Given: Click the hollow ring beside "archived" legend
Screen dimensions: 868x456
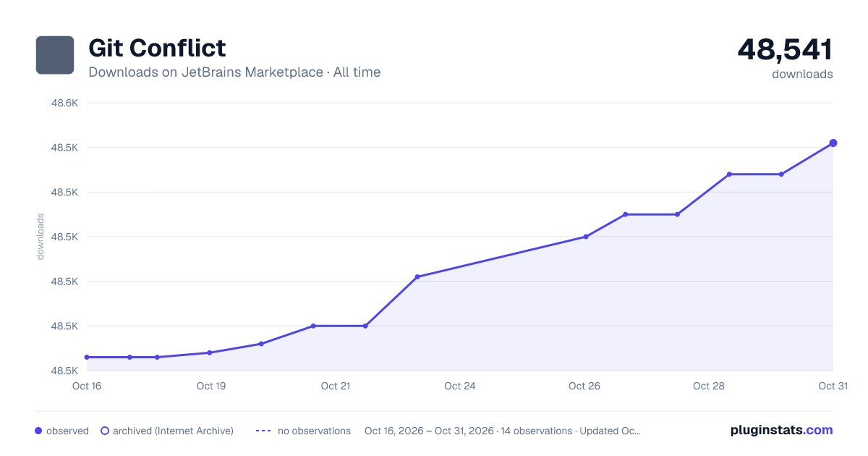Looking at the screenshot, I should click(104, 431).
